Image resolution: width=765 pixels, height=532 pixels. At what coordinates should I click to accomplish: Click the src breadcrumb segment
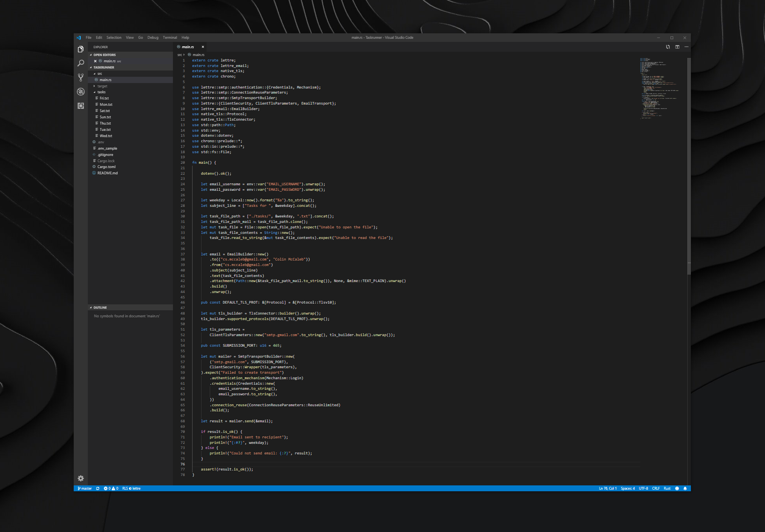click(180, 55)
